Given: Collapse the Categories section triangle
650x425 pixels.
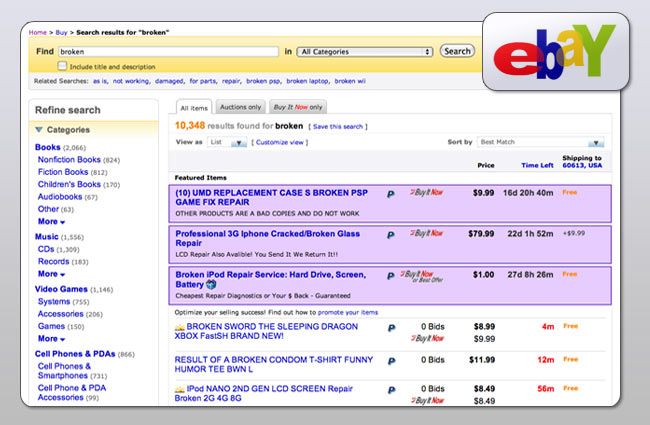Looking at the screenshot, I should pyautogui.click(x=39, y=130).
